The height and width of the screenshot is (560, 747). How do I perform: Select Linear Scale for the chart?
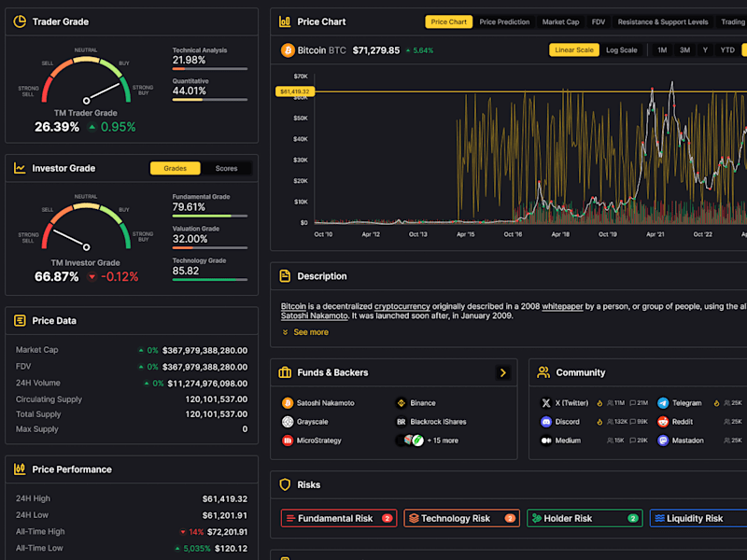click(574, 50)
